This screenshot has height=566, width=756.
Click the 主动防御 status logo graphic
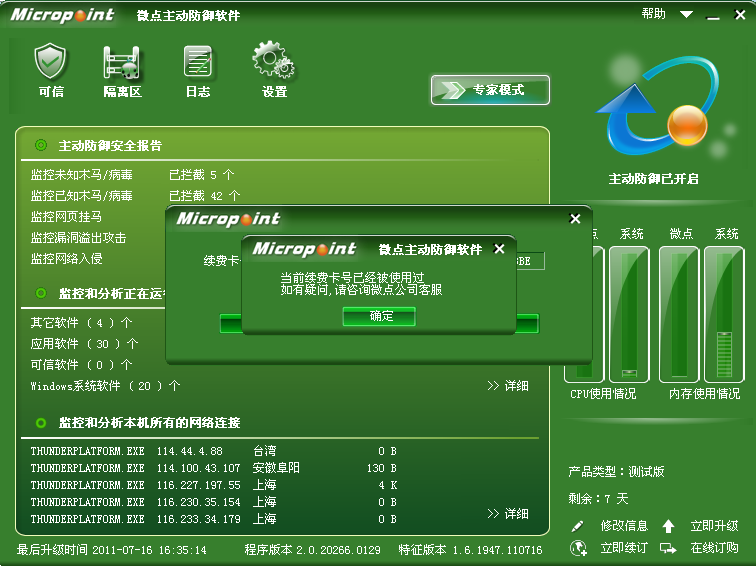658,106
